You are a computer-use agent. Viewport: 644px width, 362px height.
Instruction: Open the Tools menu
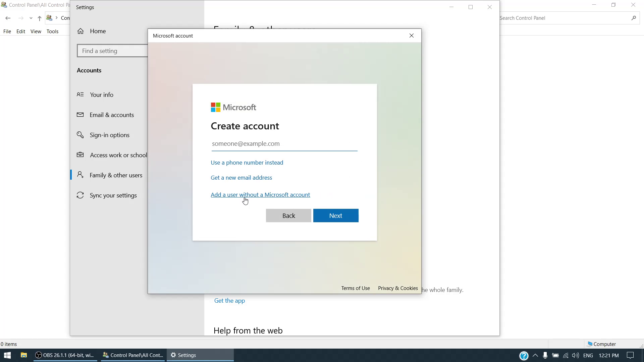coord(52,31)
